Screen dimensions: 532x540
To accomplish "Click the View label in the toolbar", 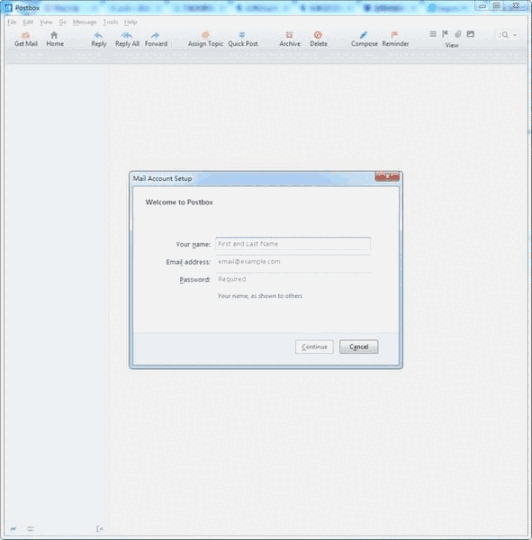I will pos(451,45).
